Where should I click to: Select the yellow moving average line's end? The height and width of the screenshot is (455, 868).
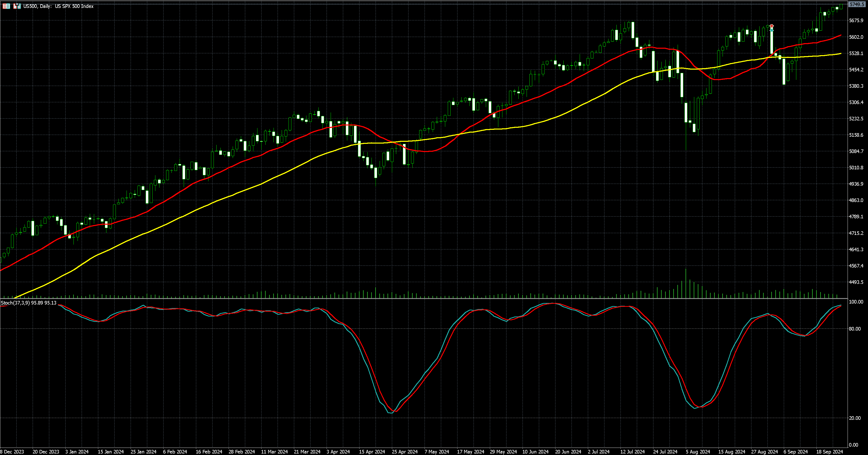tap(841, 53)
